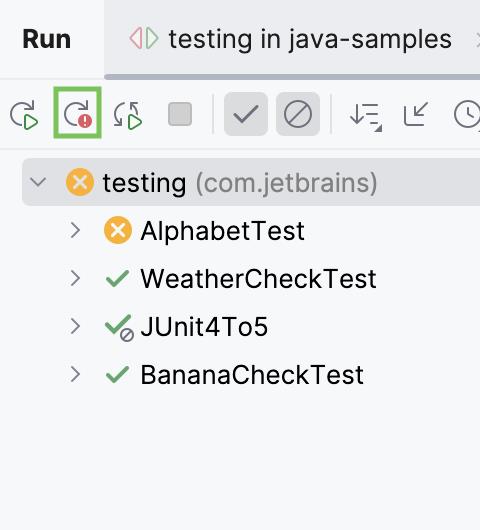The height and width of the screenshot is (530, 480).
Task: Select the Run tool window tab
Action: [x=47, y=40]
